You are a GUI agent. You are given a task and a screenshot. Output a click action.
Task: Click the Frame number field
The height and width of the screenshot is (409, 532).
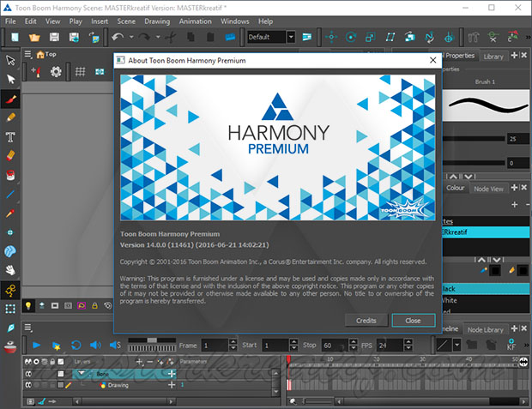pos(215,346)
